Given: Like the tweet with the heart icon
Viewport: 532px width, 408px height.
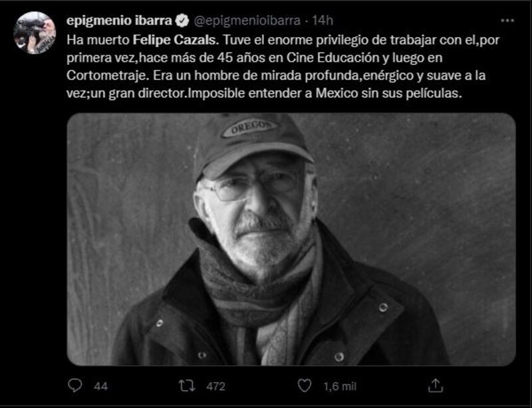Looking at the screenshot, I should pyautogui.click(x=305, y=385).
